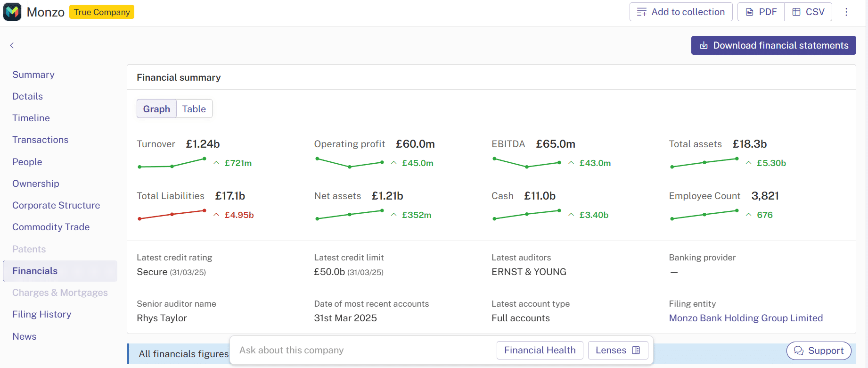The width and height of the screenshot is (868, 368).
Task: Switch to Graph view
Action: (156, 109)
